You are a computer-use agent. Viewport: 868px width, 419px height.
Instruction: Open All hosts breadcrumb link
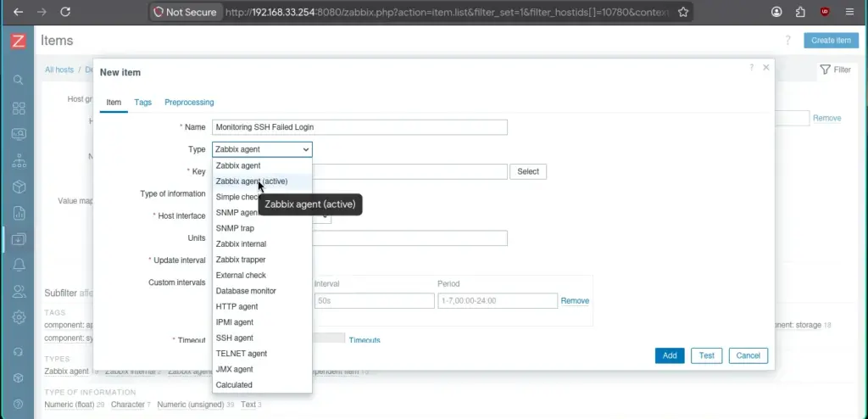(59, 70)
